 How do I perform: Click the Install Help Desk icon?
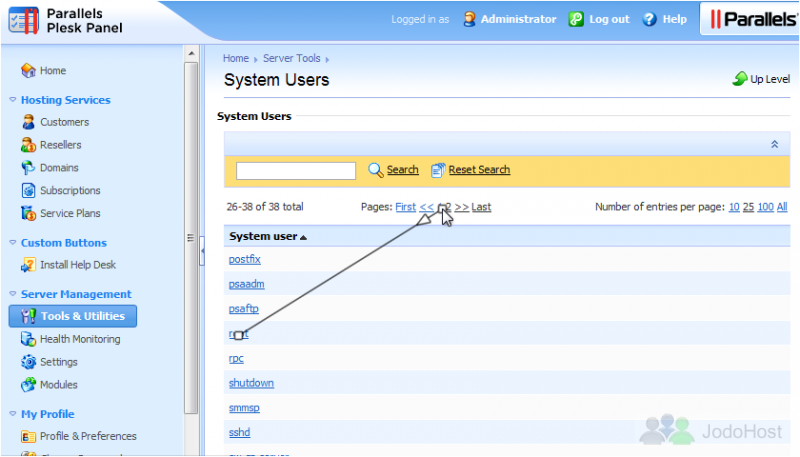[x=28, y=265]
